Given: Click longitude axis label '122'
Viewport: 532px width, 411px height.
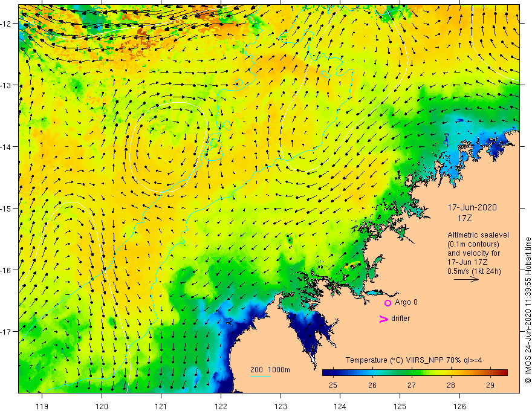Looking at the screenshot, I should point(221,406).
